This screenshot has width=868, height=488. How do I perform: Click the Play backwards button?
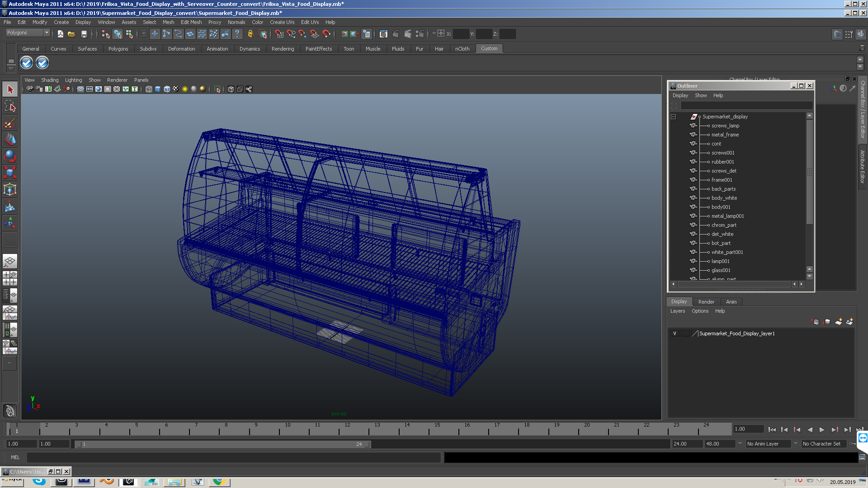(x=809, y=430)
